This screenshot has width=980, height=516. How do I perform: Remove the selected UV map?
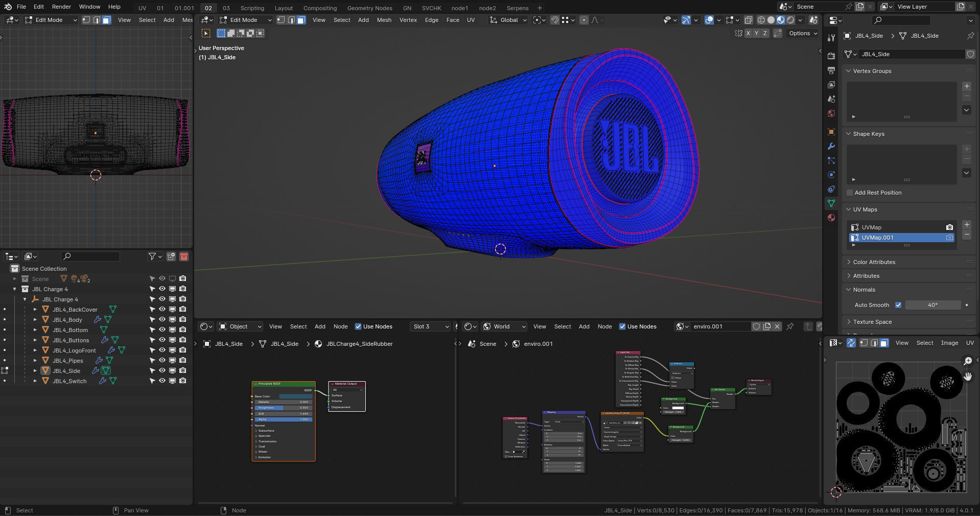click(967, 235)
